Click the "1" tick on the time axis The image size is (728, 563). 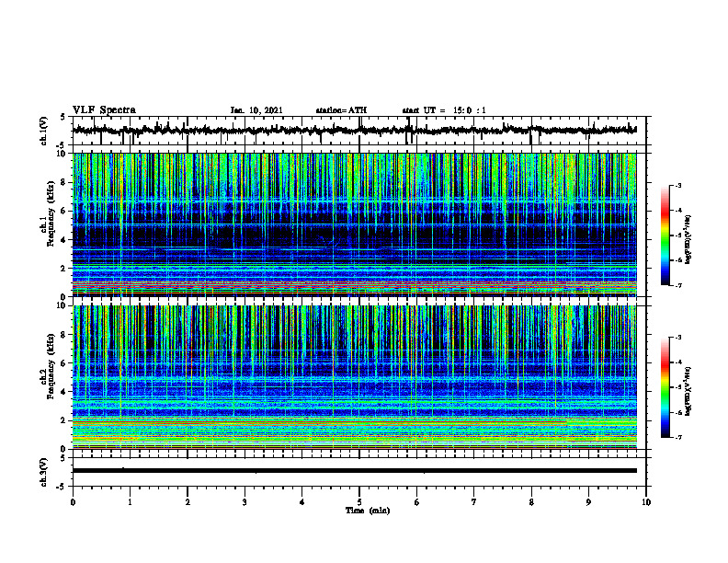tap(130, 502)
